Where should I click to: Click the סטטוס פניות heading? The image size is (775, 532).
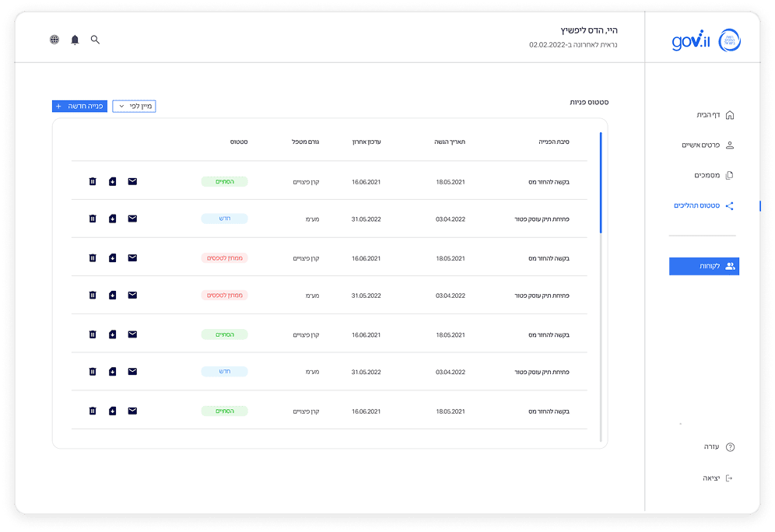coord(589,102)
